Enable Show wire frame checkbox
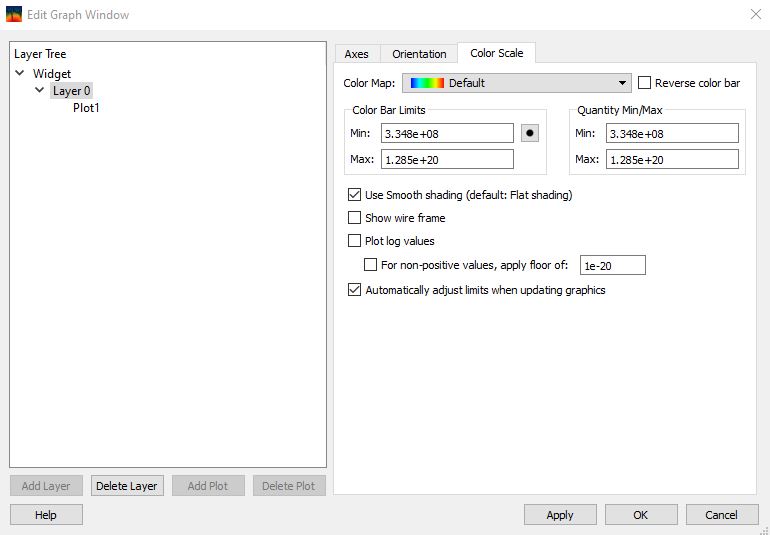 354,218
